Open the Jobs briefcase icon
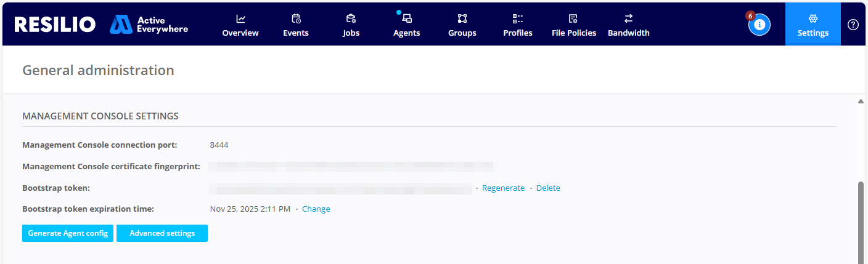This screenshot has width=868, height=264. [351, 18]
